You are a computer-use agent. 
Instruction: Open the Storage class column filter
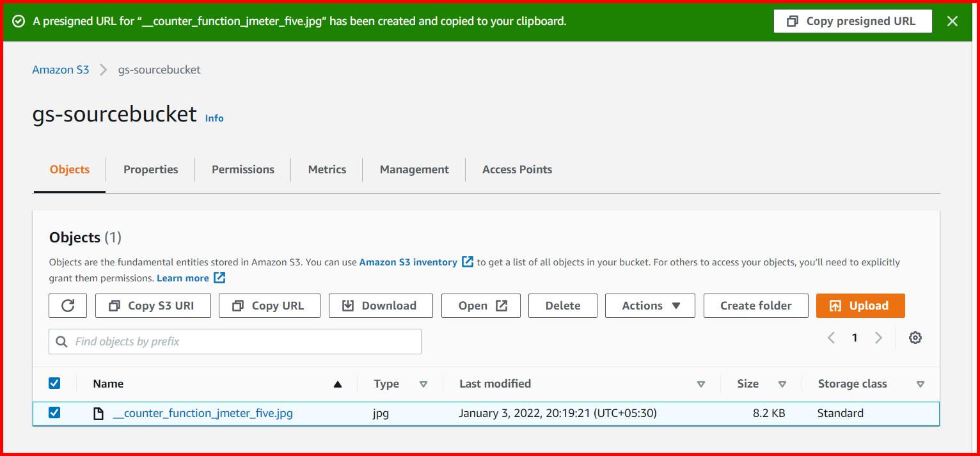point(921,384)
